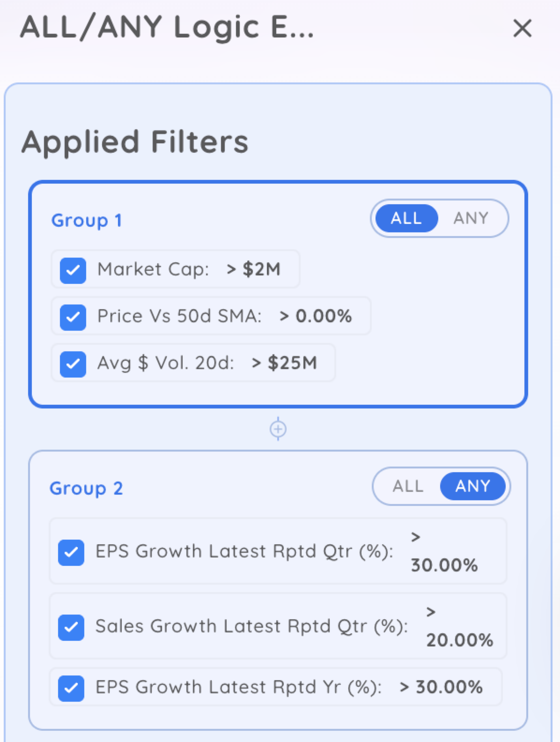The height and width of the screenshot is (742, 560).
Task: Click the add-group plus icon between groups
Action: pos(278,429)
